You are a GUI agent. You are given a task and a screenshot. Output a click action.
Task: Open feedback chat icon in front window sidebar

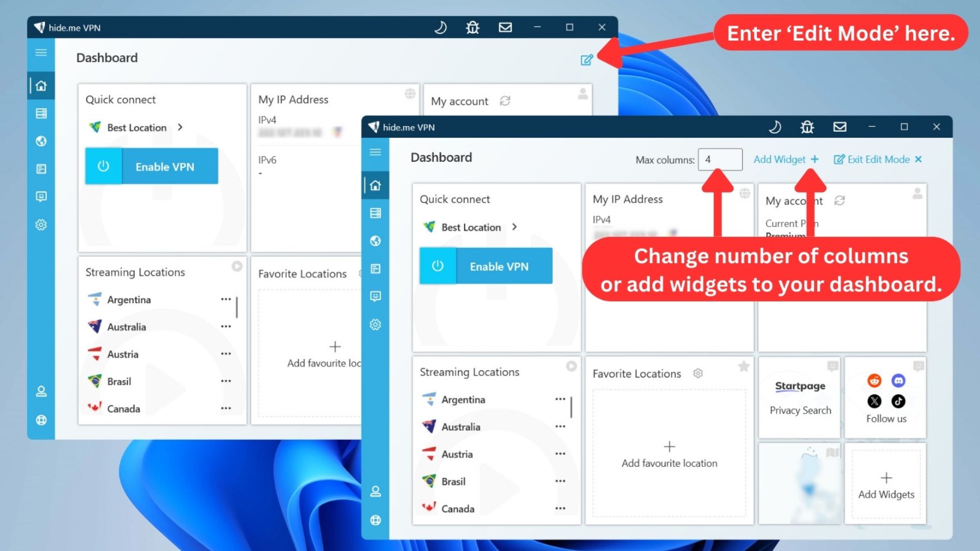(x=375, y=296)
